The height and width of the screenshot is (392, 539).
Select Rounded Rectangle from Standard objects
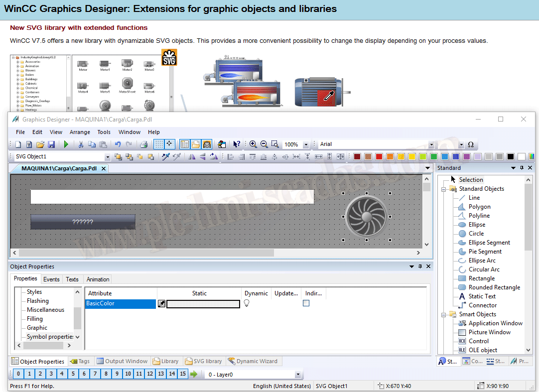click(494, 287)
